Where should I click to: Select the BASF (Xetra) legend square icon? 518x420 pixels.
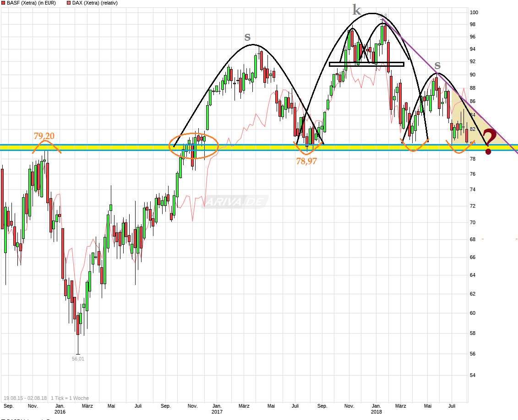[3, 3]
